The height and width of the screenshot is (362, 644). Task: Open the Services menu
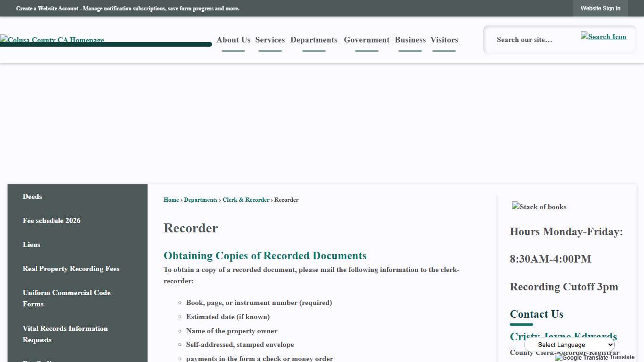point(270,40)
